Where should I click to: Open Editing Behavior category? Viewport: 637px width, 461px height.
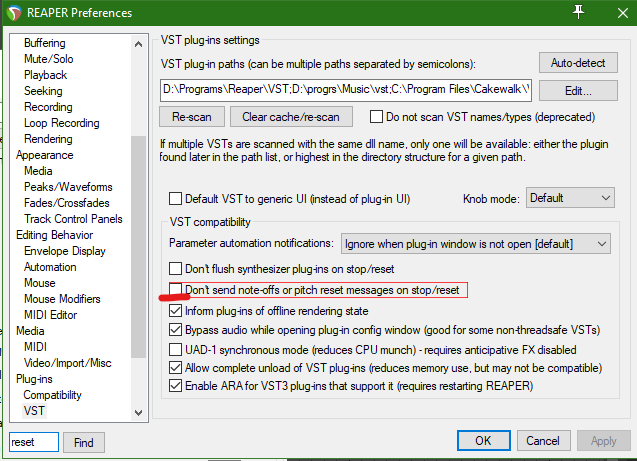[55, 235]
